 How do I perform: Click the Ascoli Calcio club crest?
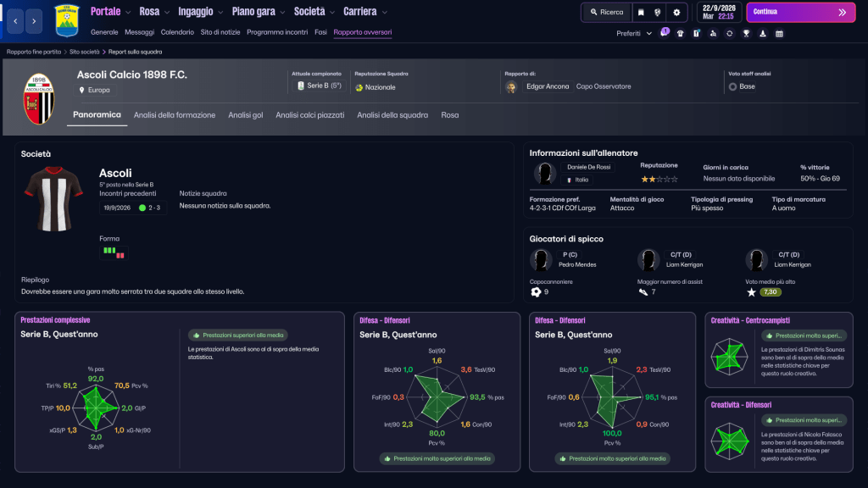pyautogui.click(x=39, y=98)
